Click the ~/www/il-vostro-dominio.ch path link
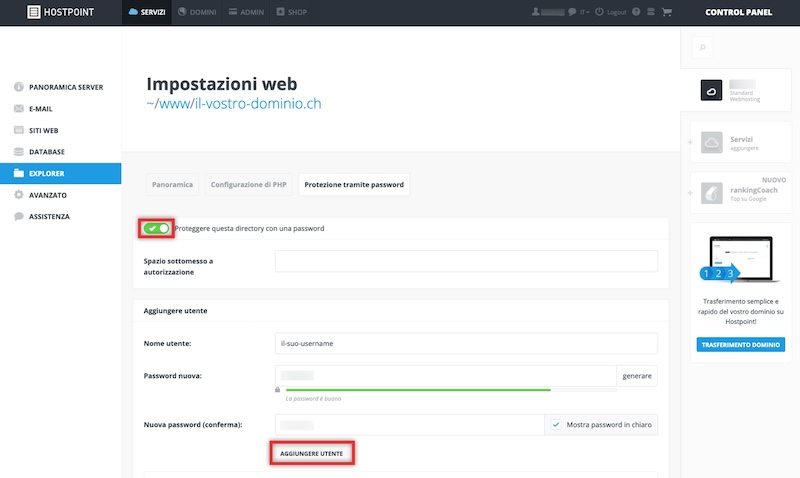This screenshot has height=478, width=800. tap(234, 104)
